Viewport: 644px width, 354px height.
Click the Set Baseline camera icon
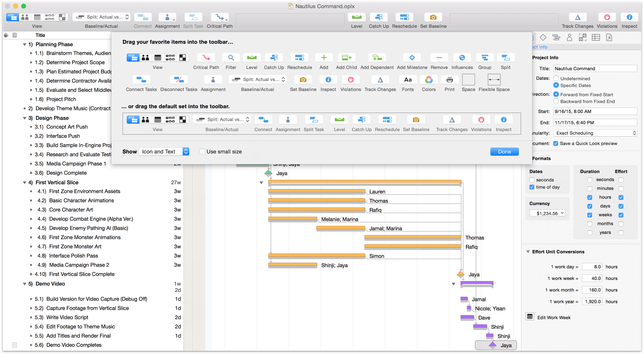click(433, 17)
